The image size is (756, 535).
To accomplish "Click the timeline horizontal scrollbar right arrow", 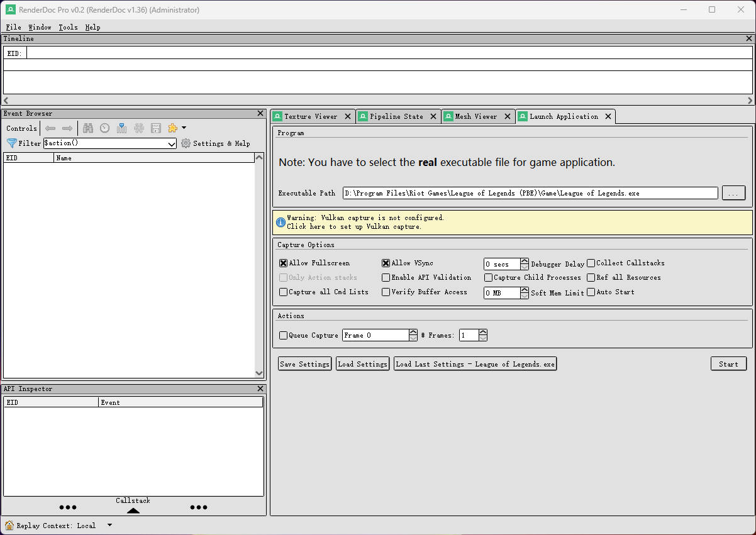I will (x=749, y=100).
